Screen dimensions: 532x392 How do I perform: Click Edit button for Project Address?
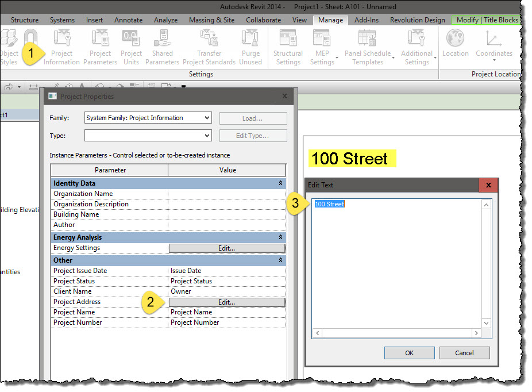pyautogui.click(x=226, y=302)
